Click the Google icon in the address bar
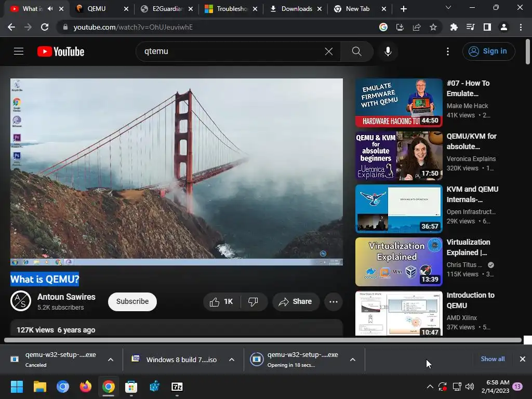The width and height of the screenshot is (532, 399). tap(383, 27)
